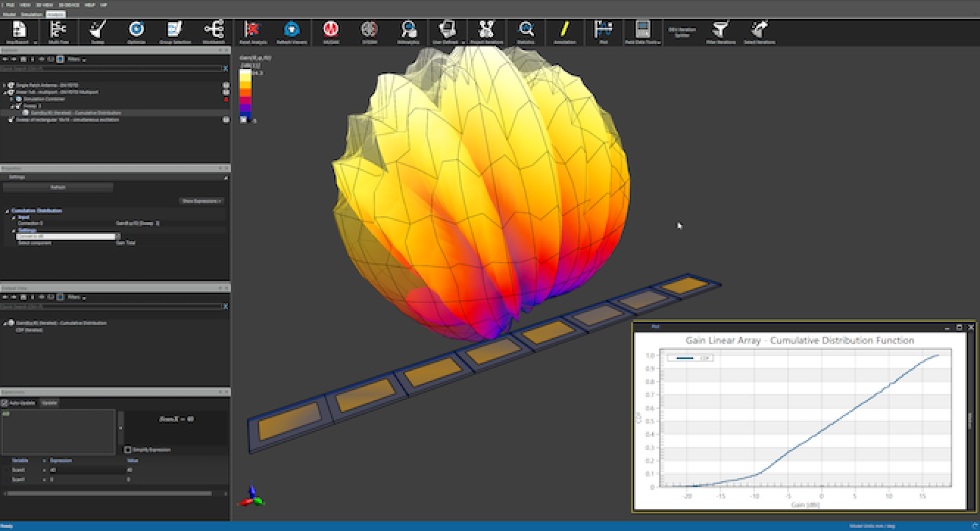This screenshot has height=531, width=980.
Task: Expand the Single Patch Antenna tree item
Action: tap(4, 85)
